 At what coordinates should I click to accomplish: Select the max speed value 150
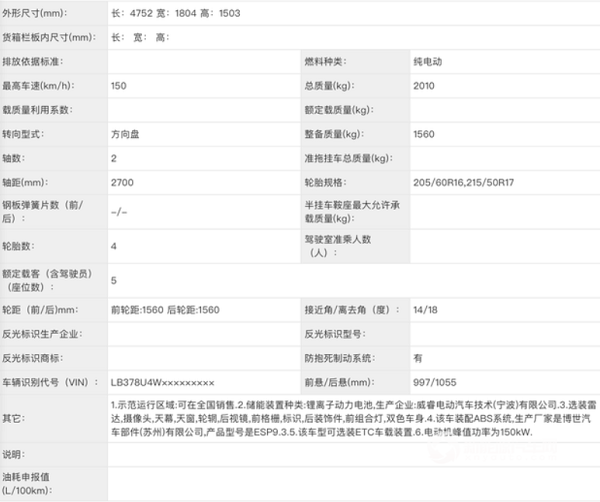pyautogui.click(x=119, y=86)
